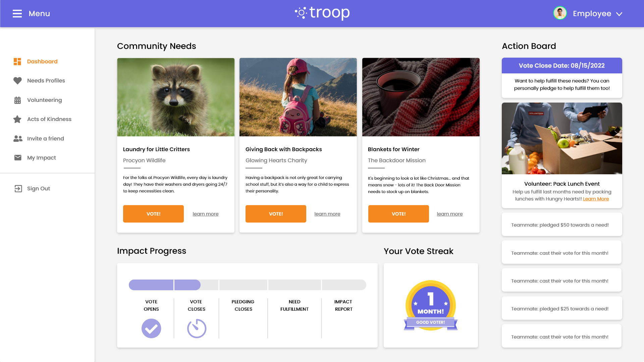Click the 1 Month Good Voter badge

(x=431, y=305)
